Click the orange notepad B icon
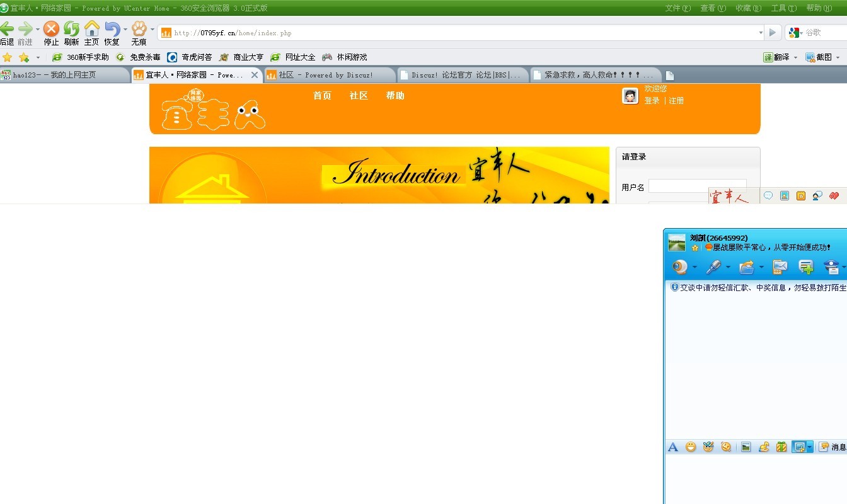This screenshot has width=847, height=504. [x=801, y=196]
